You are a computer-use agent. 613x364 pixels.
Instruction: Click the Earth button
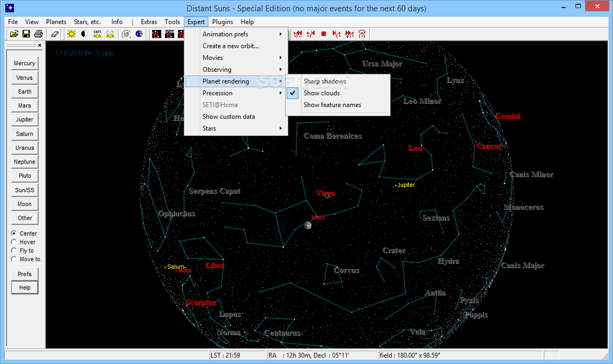(x=25, y=92)
